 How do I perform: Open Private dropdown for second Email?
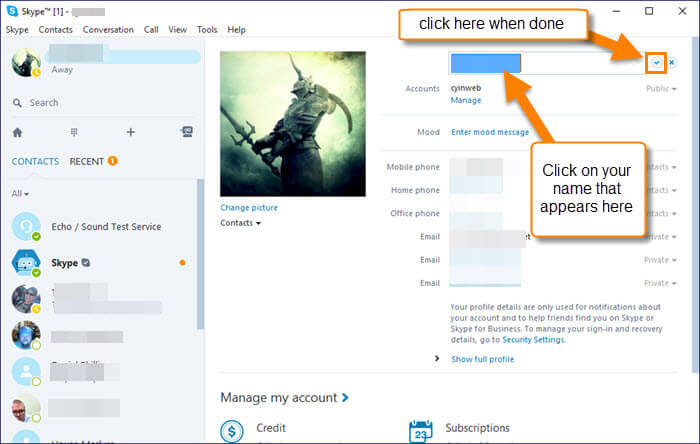tap(660, 260)
